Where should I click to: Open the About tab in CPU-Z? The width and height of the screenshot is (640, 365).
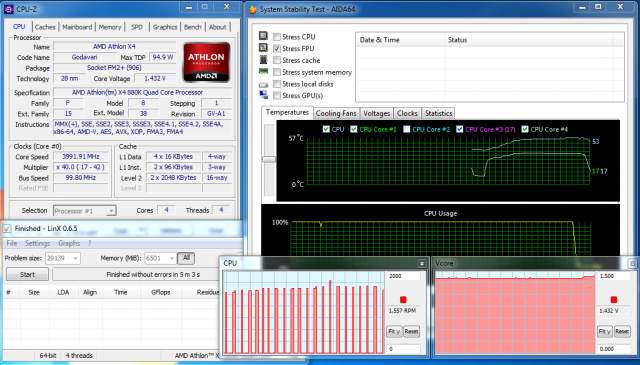218,27
